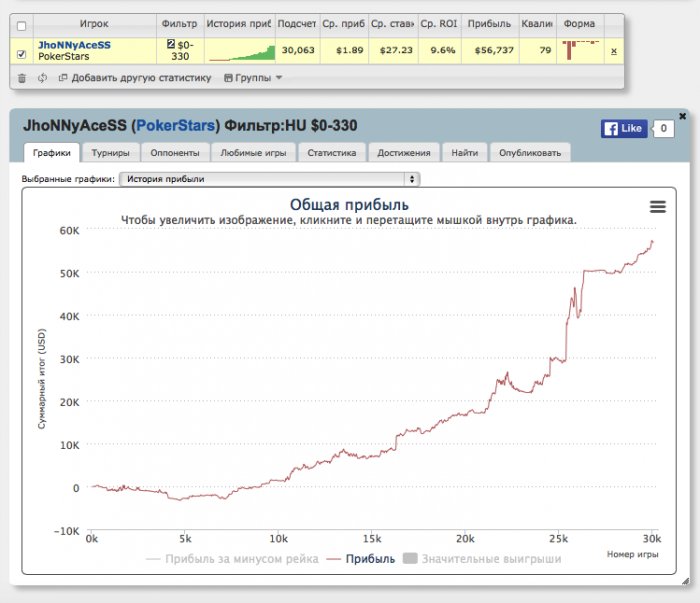Sort by the Игрок column header
Screen dimensions: 700x603
[x=94, y=24]
